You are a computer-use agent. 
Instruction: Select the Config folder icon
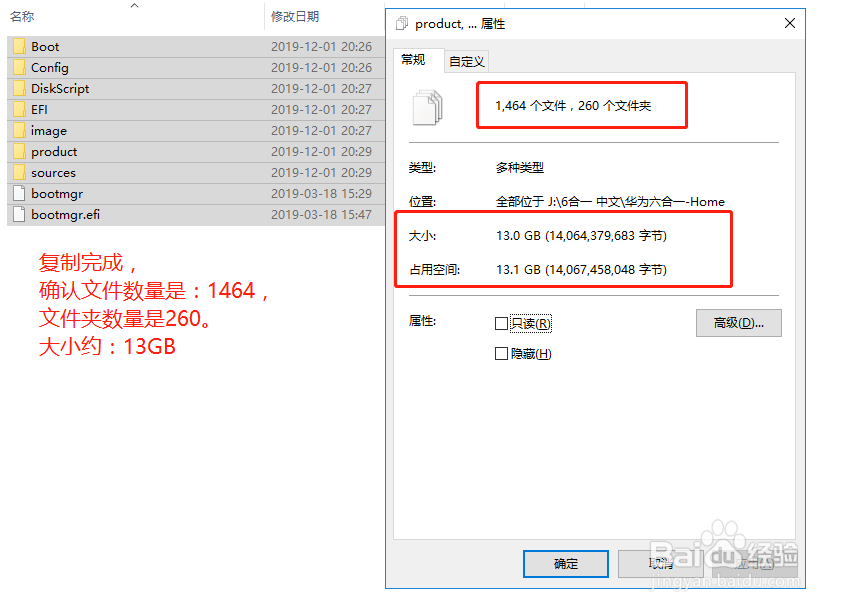[x=19, y=68]
